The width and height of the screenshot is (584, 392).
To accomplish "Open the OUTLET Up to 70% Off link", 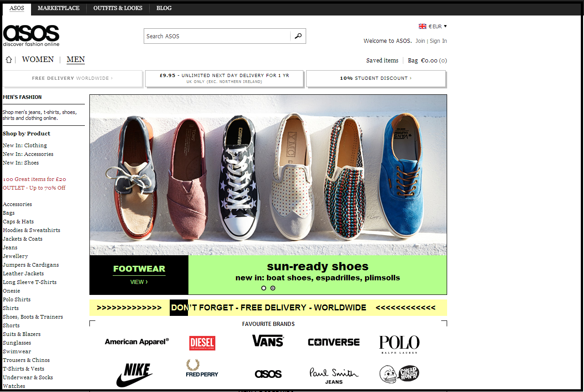I will pyautogui.click(x=34, y=187).
